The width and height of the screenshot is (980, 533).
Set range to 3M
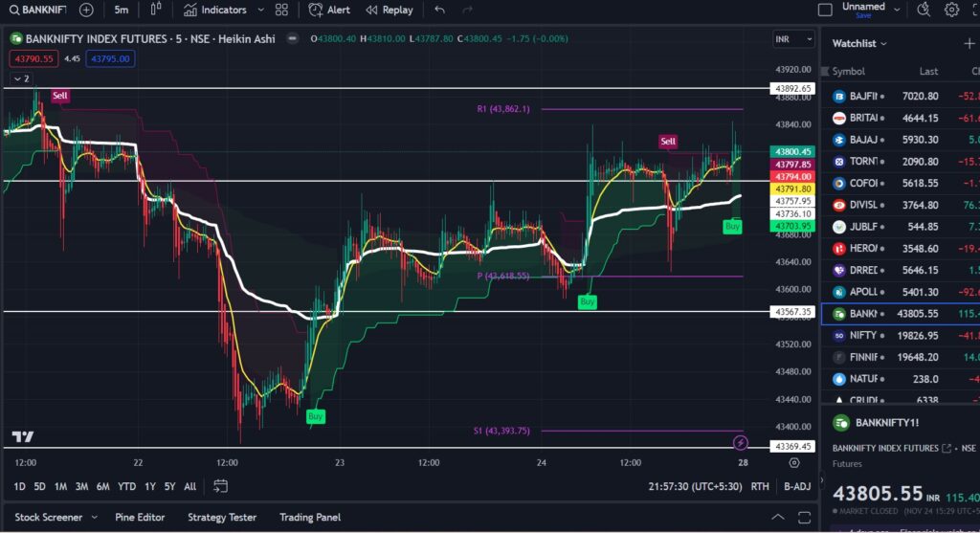tap(81, 487)
